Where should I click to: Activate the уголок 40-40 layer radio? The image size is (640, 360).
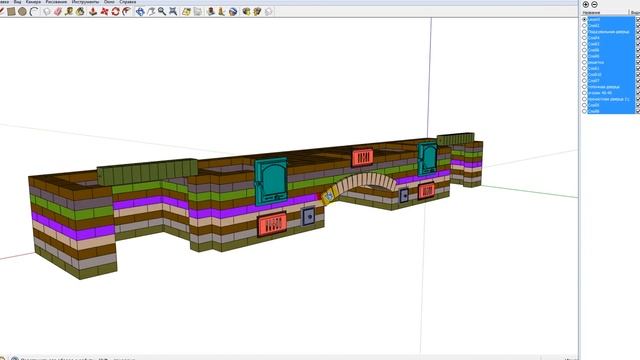pos(584,93)
